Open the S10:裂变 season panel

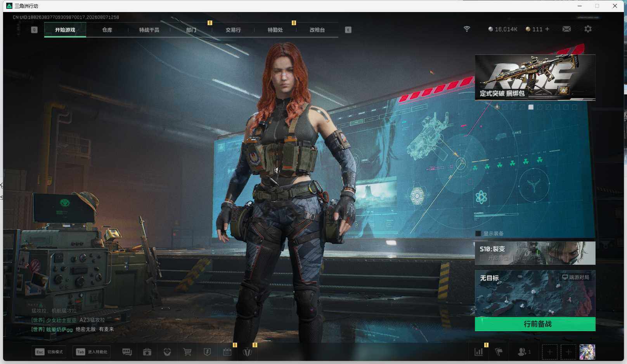click(x=535, y=253)
